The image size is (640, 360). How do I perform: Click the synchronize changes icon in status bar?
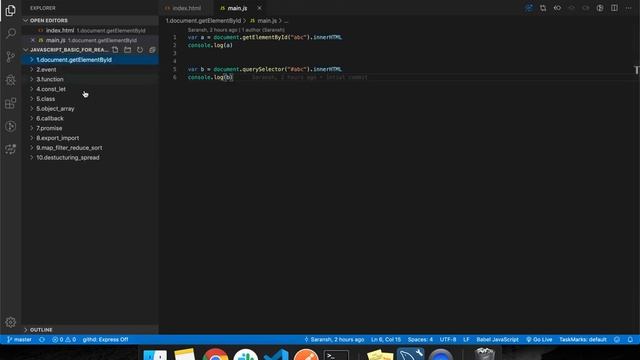coord(42,340)
